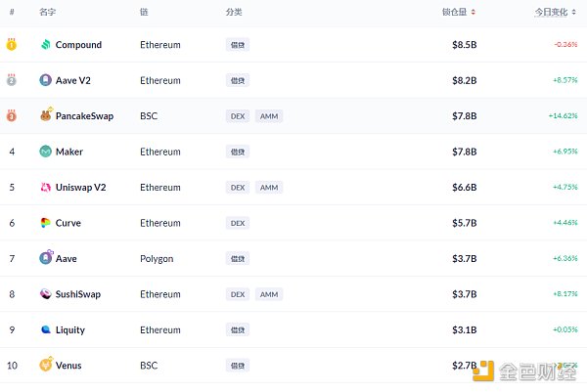Click the Aave V2 logo icon

(x=46, y=80)
